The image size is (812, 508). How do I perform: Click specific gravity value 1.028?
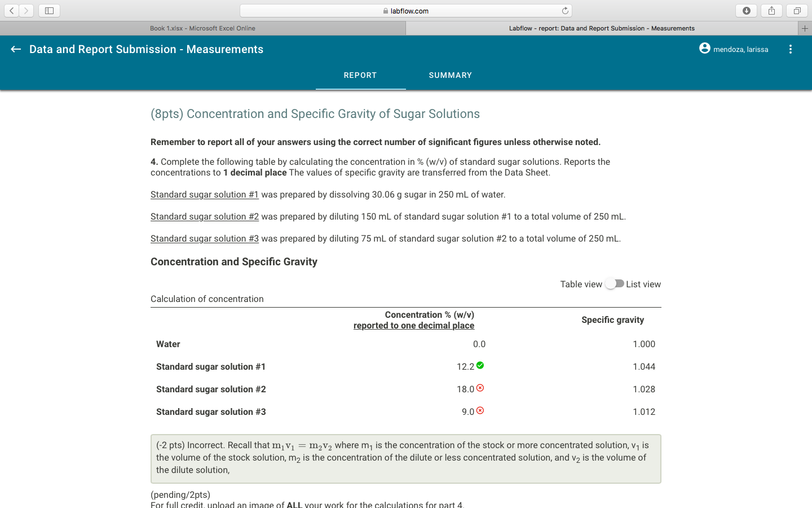644,389
